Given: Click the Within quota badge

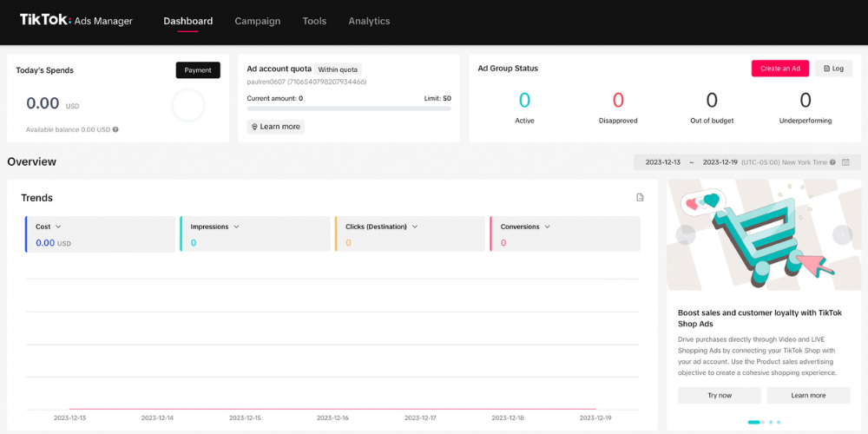Looking at the screenshot, I should click(x=338, y=69).
